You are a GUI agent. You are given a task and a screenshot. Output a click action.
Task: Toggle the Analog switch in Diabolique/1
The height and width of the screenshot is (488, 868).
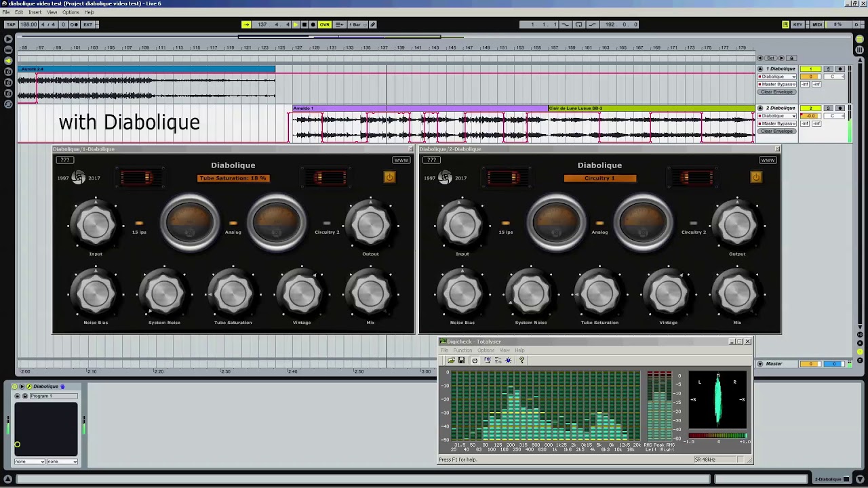coord(233,223)
